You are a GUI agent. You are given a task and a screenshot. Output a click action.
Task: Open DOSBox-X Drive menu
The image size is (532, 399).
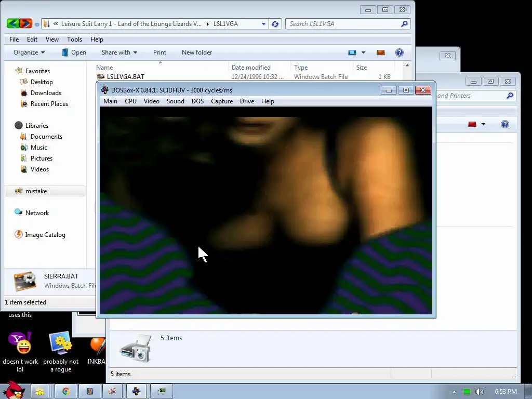(x=247, y=101)
